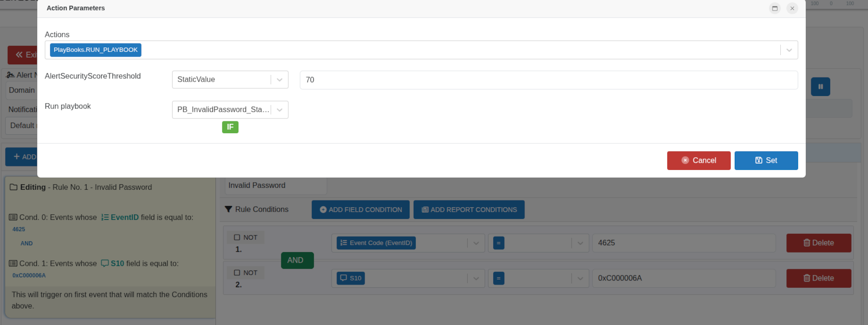Click the S10 field tag
Viewport: 868px width, 325px height.
pyautogui.click(x=350, y=278)
